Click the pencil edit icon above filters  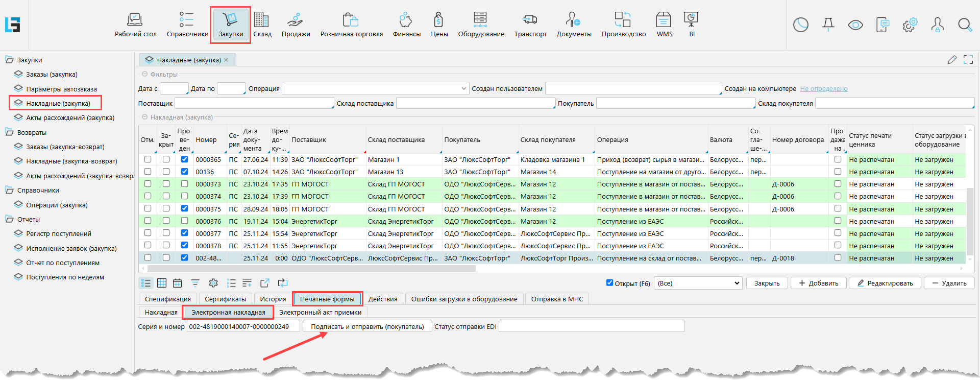952,60
